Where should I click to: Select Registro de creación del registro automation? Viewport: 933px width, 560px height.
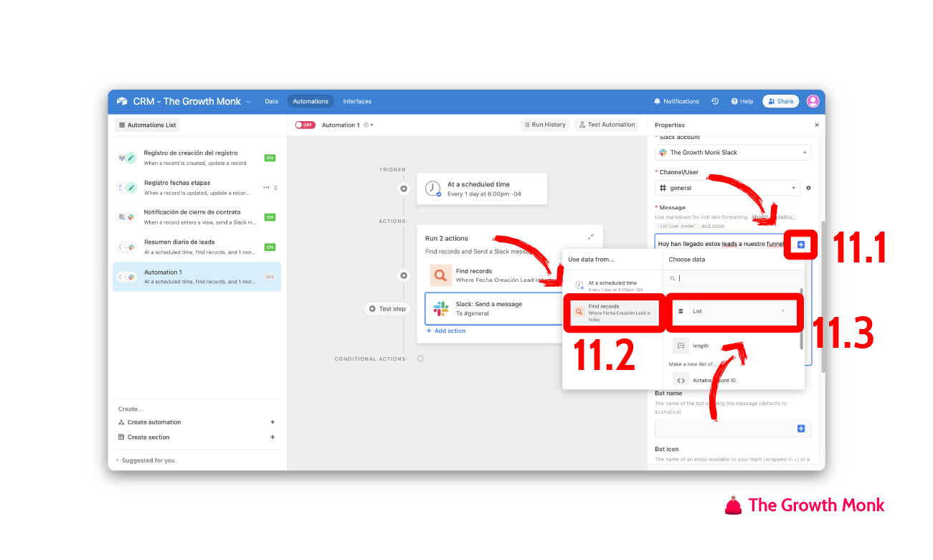(x=196, y=158)
